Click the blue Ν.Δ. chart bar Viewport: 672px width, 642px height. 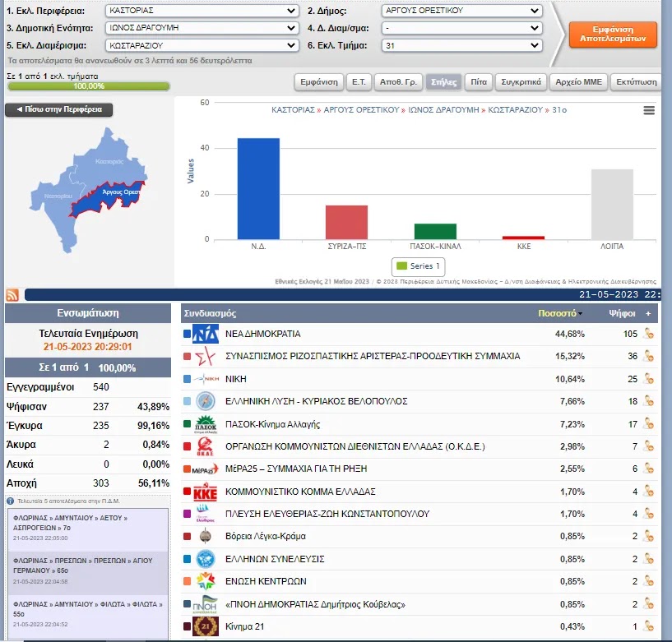[258, 188]
